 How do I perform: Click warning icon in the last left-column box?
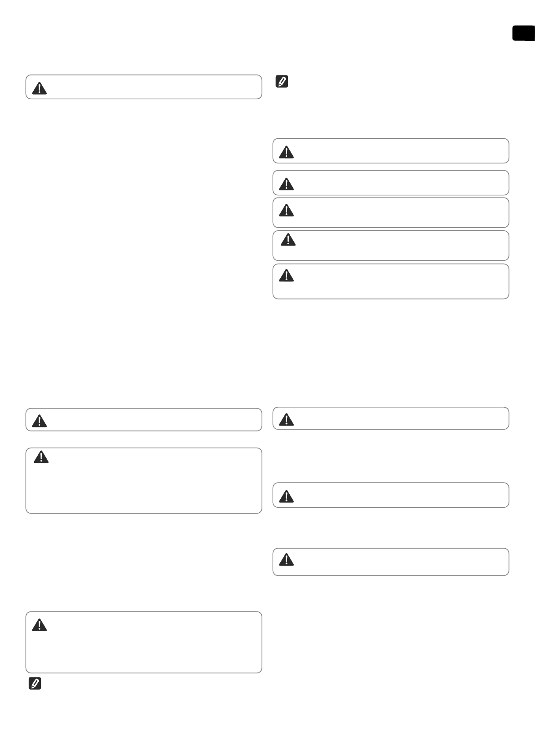(40, 625)
